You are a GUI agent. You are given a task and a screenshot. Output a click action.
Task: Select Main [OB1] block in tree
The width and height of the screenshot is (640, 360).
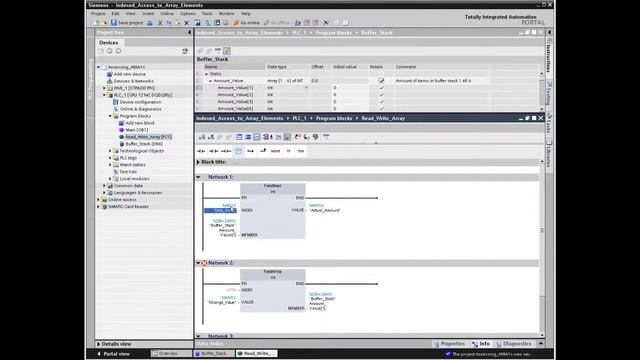tap(136, 130)
